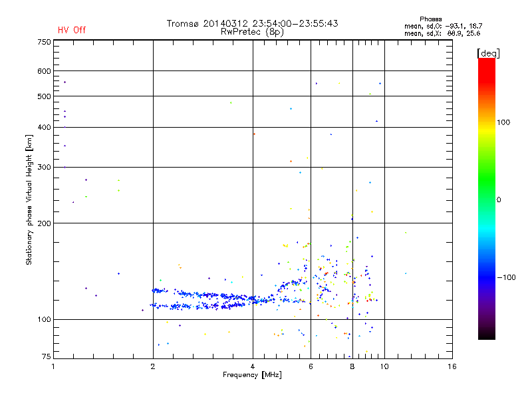The height and width of the screenshot is (399, 532).
Task: Select the 'mean, sd,O: -93.1, 18.7' line
Action: (443, 26)
